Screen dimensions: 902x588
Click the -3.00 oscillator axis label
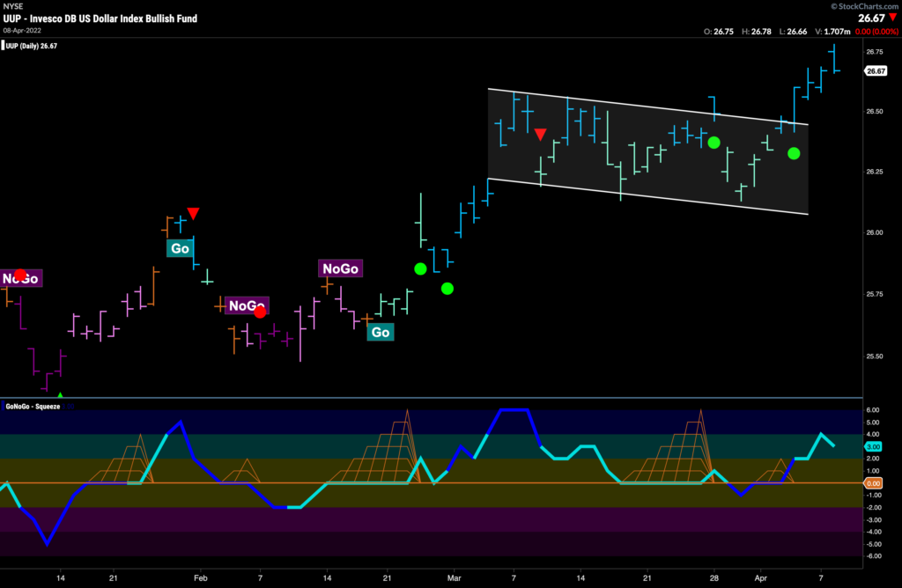pyautogui.click(x=872, y=520)
